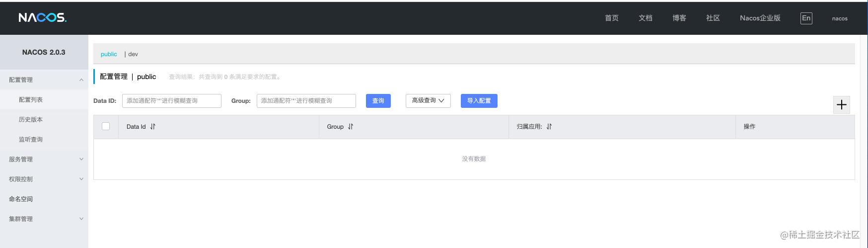Sort by Data Id column arrows
This screenshot has width=868, height=248.
click(153, 127)
